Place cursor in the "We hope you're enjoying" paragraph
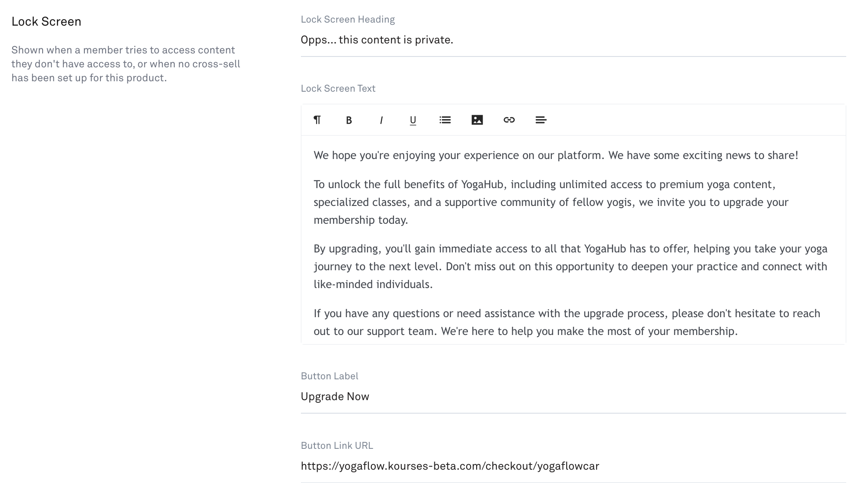This screenshot has width=861, height=504. point(556,156)
